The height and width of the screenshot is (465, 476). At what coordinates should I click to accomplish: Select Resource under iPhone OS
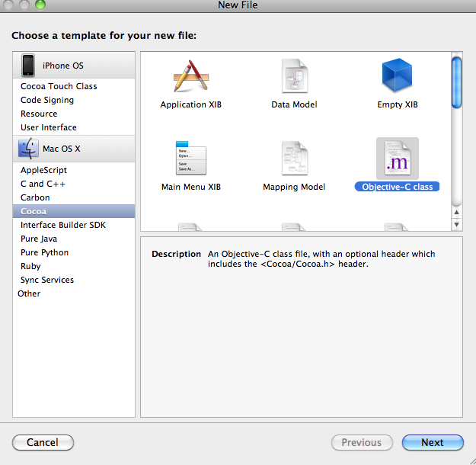(74, 114)
